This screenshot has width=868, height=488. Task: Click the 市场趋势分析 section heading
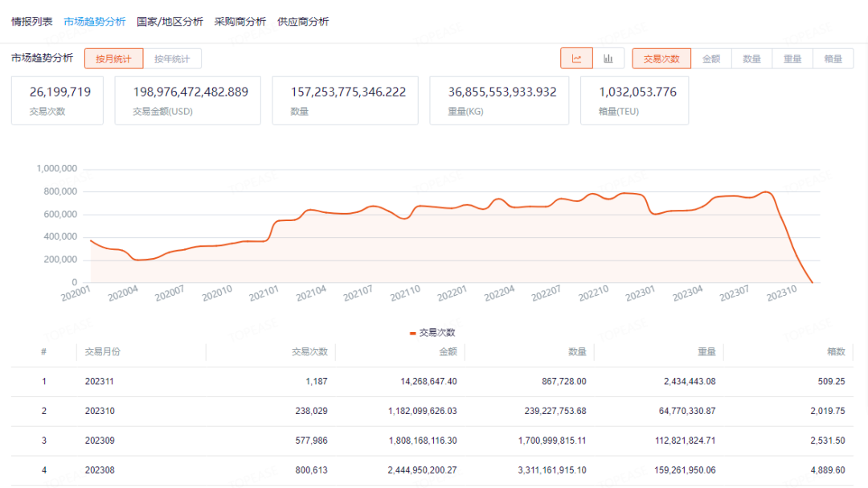click(42, 58)
